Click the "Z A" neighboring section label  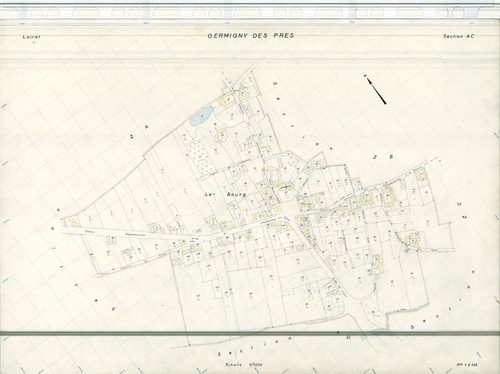(139, 131)
